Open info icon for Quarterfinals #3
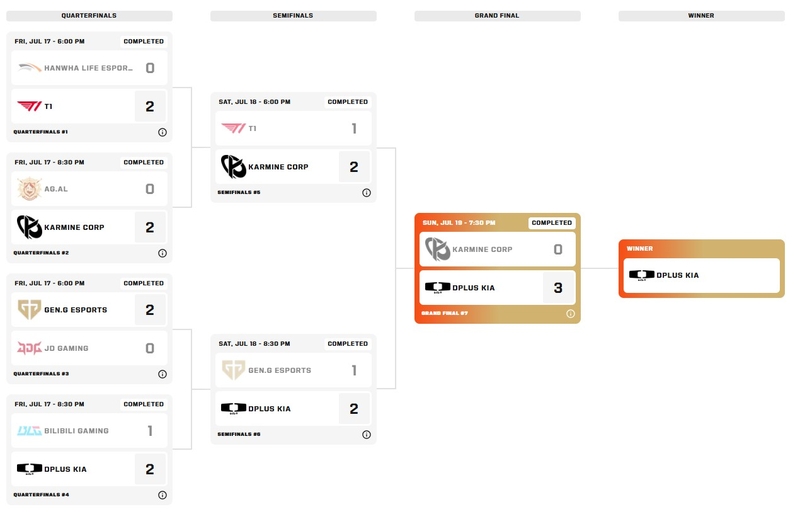Screen dimensions: 800x514 (x=162, y=374)
